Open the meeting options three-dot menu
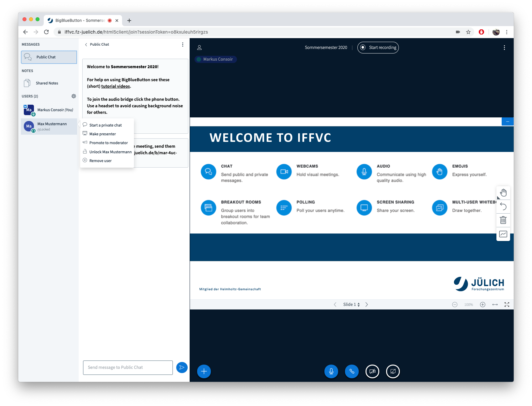532x406 pixels. 504,48
